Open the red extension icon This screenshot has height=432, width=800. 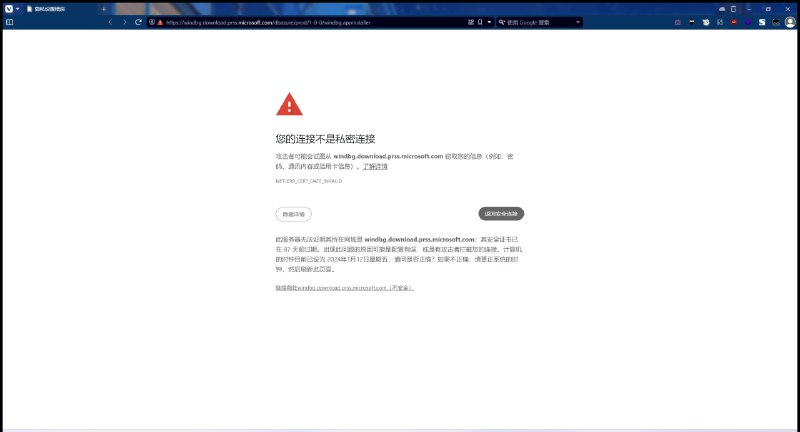pyautogui.click(x=734, y=22)
